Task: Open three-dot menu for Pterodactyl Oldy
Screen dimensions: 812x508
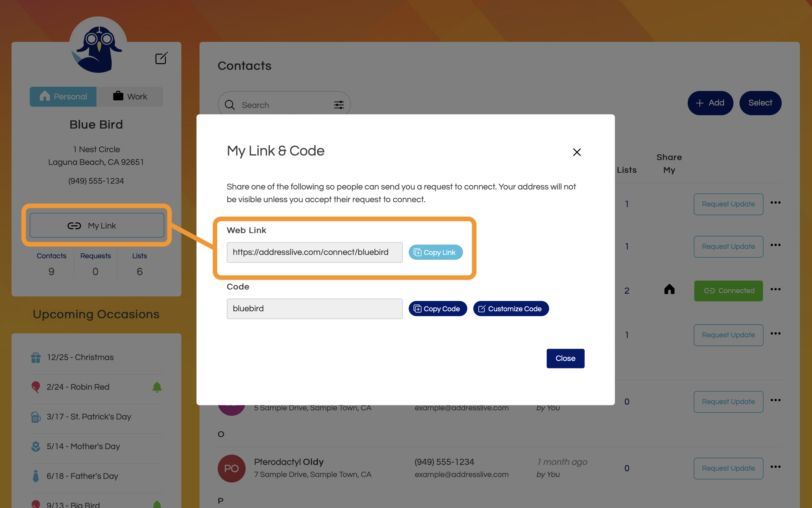Action: click(775, 467)
